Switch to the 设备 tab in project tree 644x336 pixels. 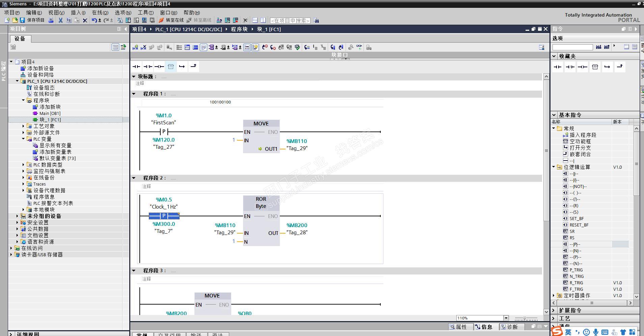[20, 39]
